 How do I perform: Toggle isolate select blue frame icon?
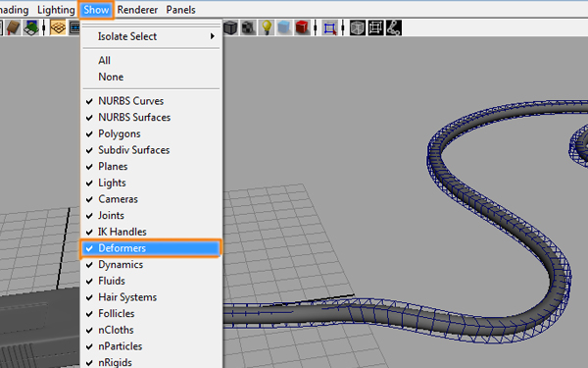329,28
